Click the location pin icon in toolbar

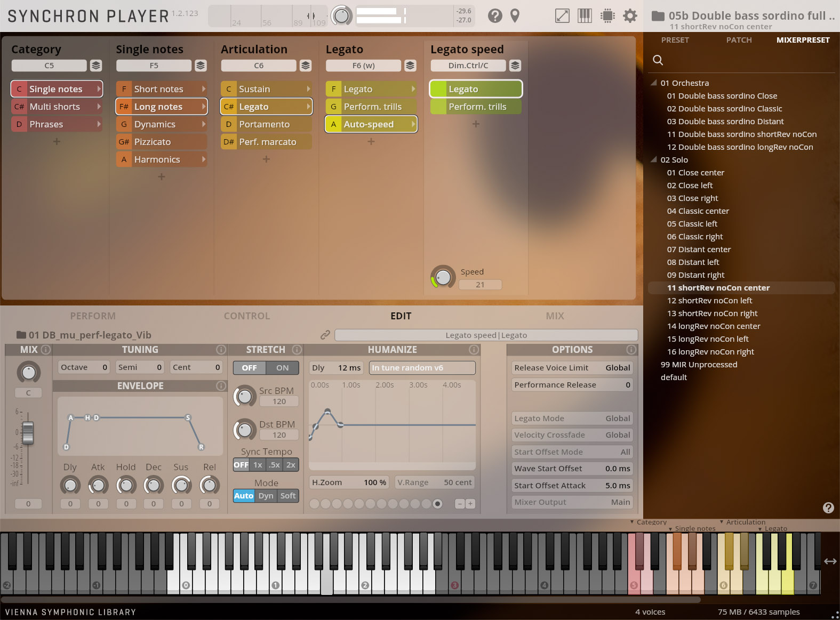pyautogui.click(x=515, y=16)
